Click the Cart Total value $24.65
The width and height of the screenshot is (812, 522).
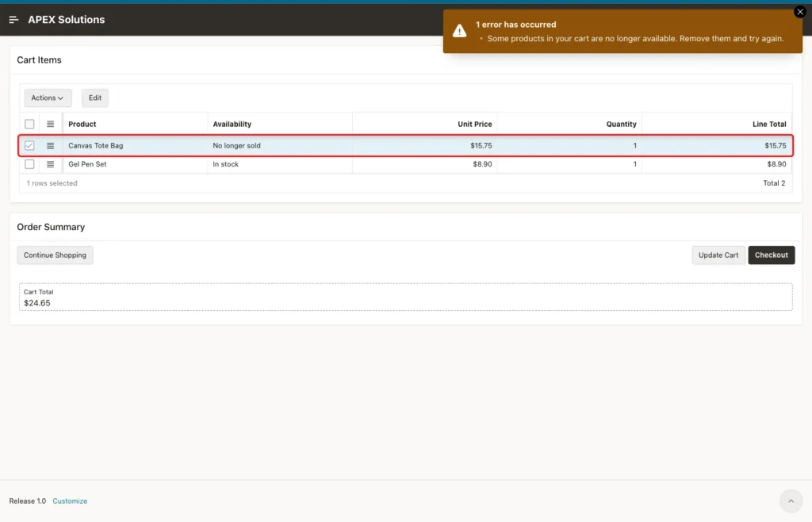pyautogui.click(x=37, y=304)
